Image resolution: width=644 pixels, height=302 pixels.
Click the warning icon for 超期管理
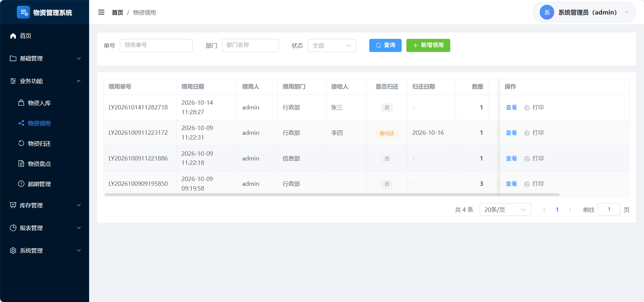coord(21,184)
